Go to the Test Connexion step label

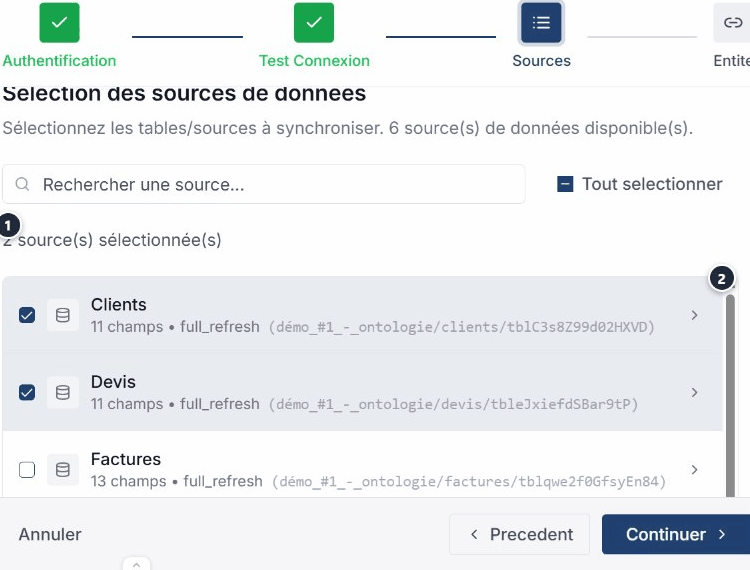[x=314, y=60]
